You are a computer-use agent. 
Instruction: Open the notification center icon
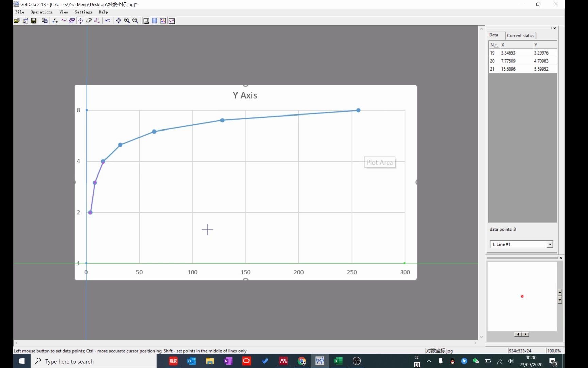click(553, 362)
